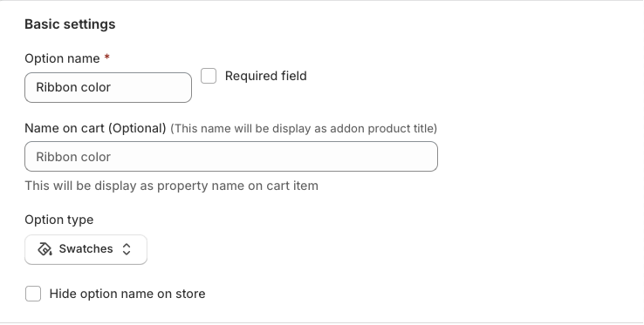Click the "Option name" field label

62,58
